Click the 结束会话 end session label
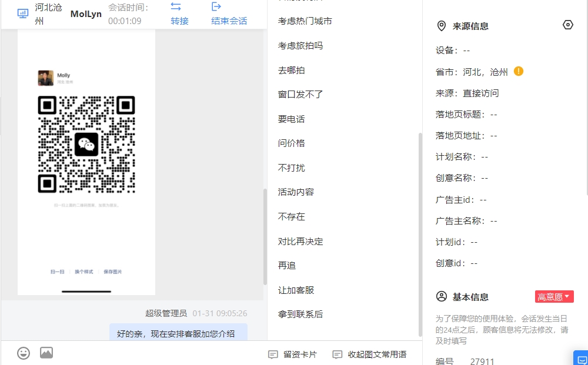 (x=229, y=21)
